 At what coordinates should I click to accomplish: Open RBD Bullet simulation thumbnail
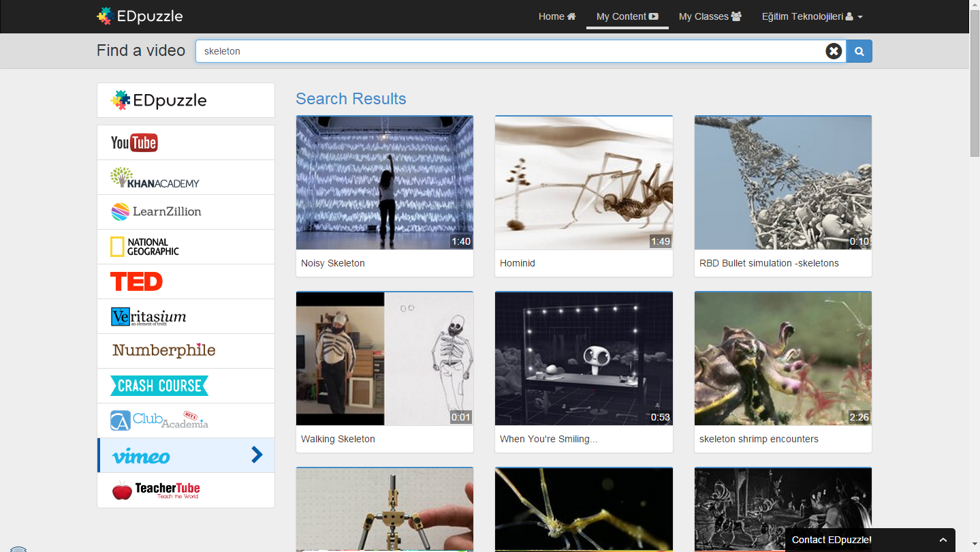pos(783,183)
